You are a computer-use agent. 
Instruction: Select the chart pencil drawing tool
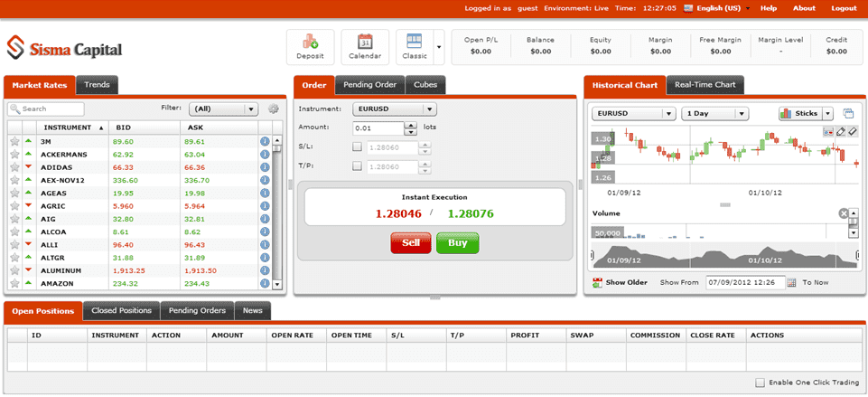coord(840,132)
